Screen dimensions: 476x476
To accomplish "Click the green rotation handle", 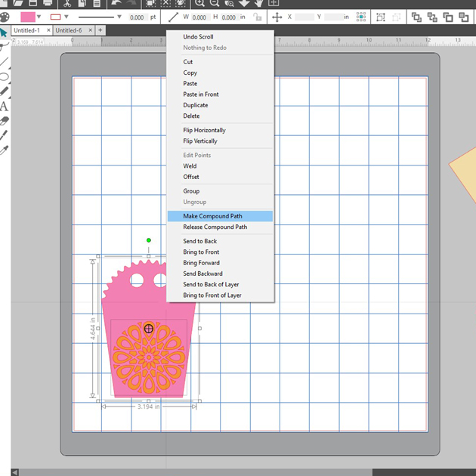I will click(x=149, y=240).
